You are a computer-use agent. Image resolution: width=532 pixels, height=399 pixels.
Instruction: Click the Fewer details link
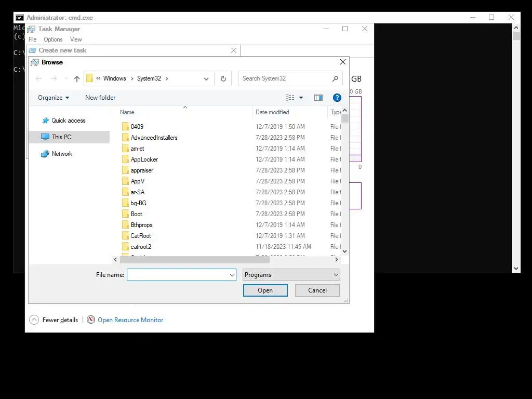tap(60, 320)
